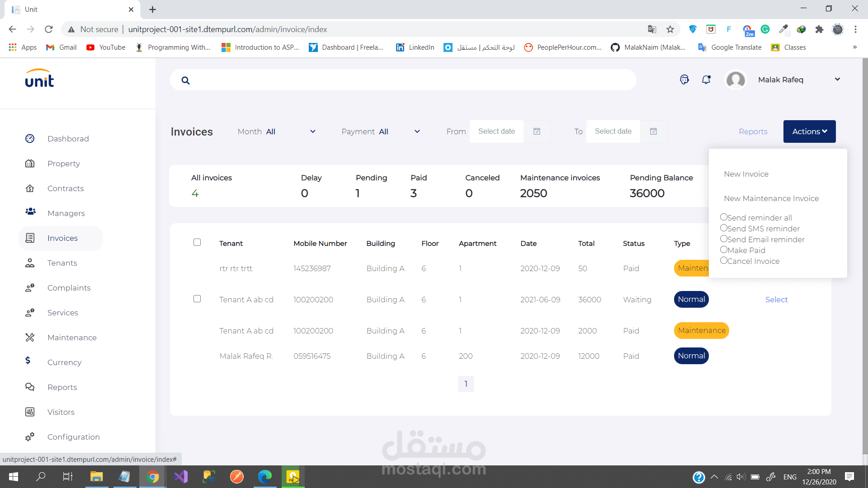Screen dimensions: 868x488
Task: Open Microsoft Edge from the taskbar
Action: click(264, 477)
